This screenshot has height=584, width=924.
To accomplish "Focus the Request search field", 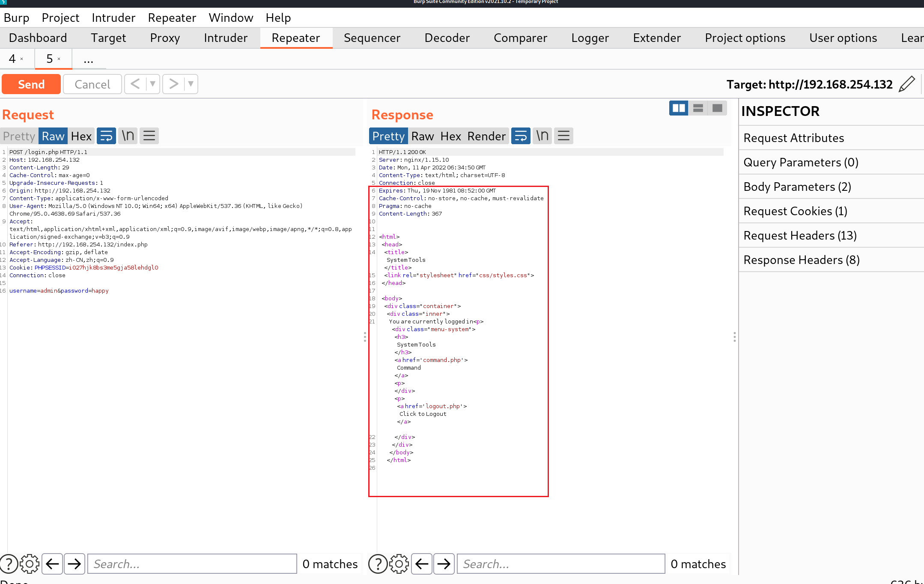I will point(192,564).
